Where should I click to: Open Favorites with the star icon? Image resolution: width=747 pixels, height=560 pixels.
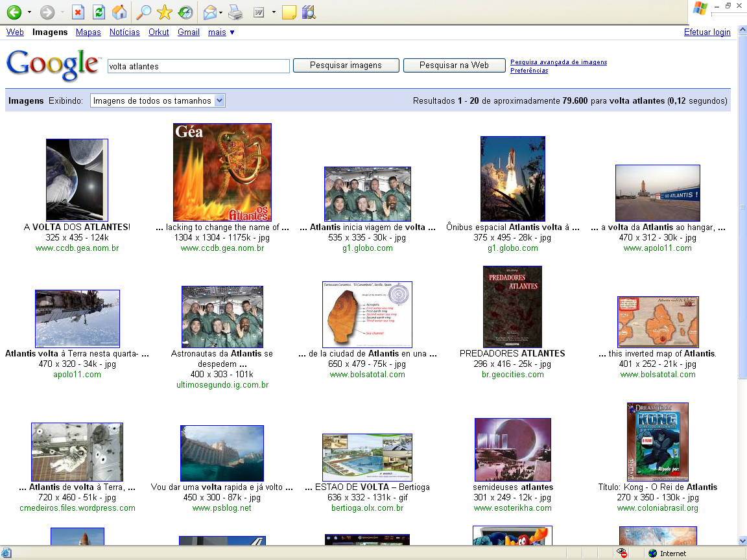click(164, 12)
